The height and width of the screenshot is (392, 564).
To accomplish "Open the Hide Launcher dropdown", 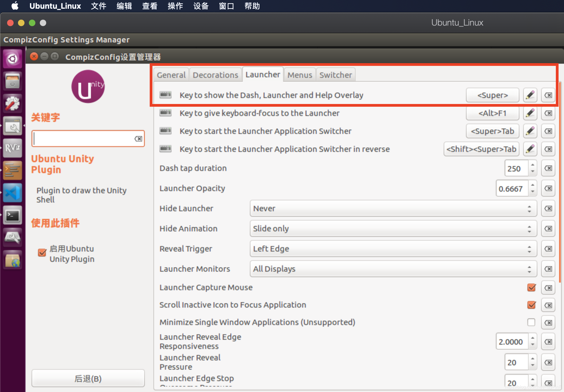I will [393, 209].
